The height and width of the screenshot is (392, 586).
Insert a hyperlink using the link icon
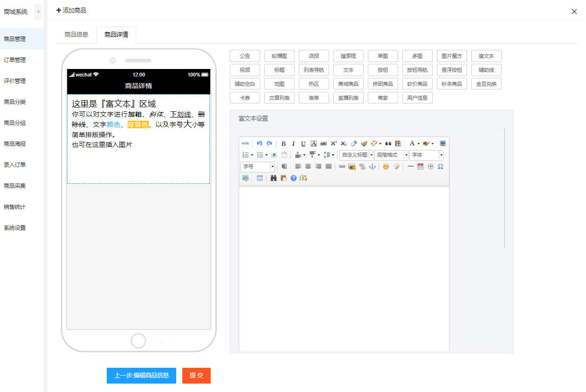(x=342, y=166)
